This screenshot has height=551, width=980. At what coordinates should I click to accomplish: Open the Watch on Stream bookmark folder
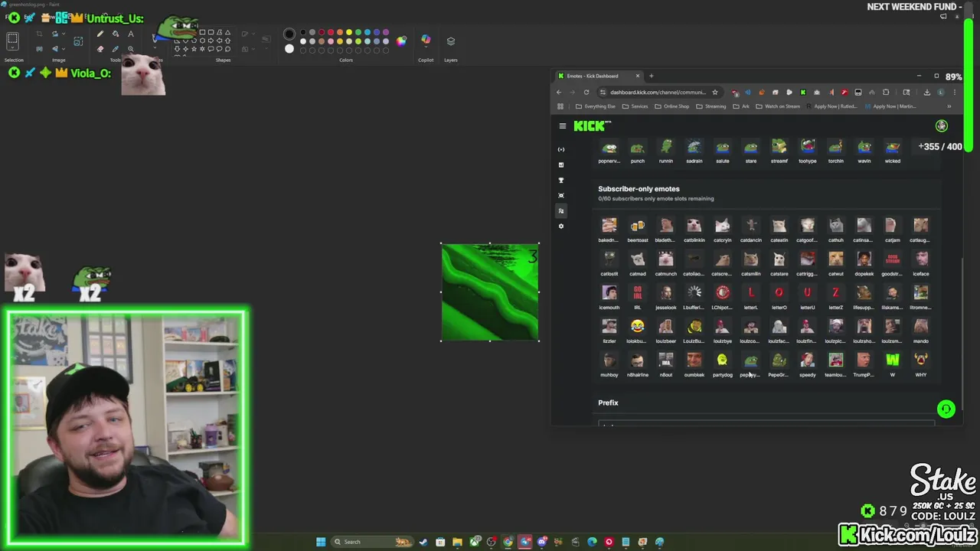click(778, 106)
